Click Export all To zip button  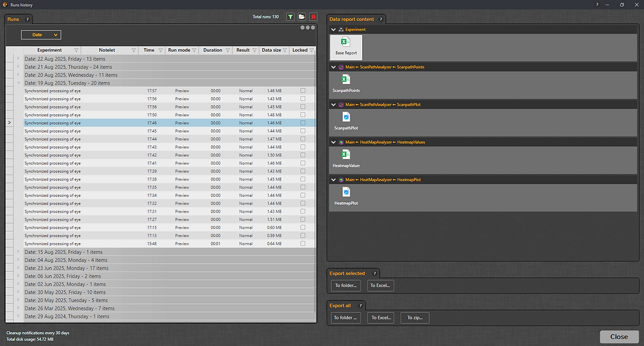(415, 318)
